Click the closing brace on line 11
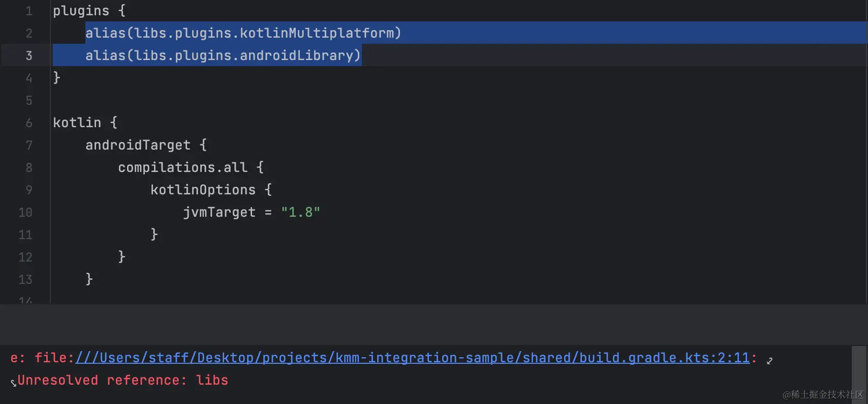 [x=154, y=234]
